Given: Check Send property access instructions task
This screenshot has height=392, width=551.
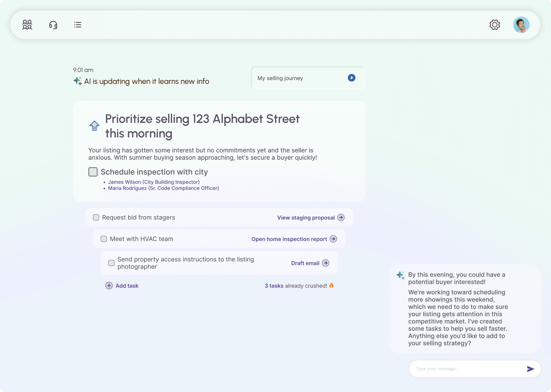Looking at the screenshot, I should tap(111, 263).
